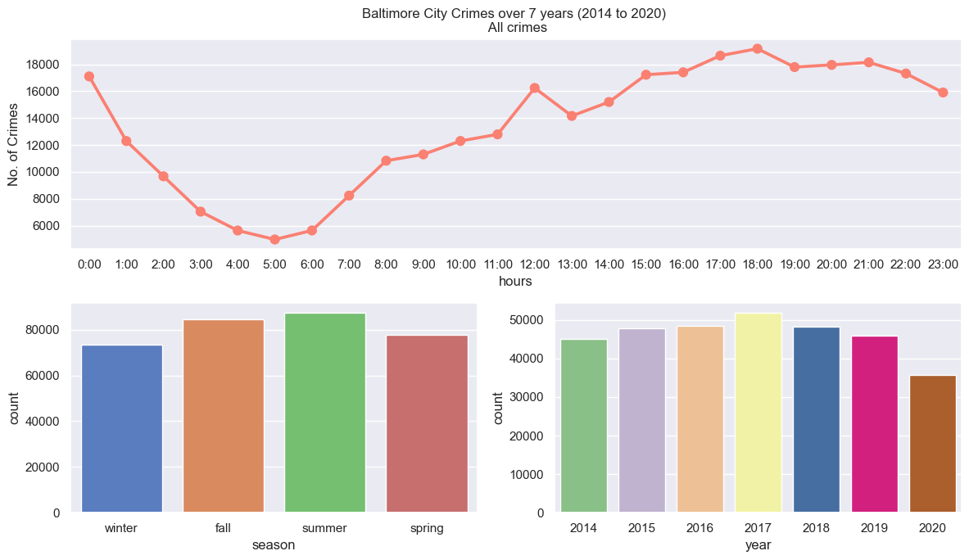Select the lavender 2015 bar
The image size is (969, 560).
pos(642,421)
